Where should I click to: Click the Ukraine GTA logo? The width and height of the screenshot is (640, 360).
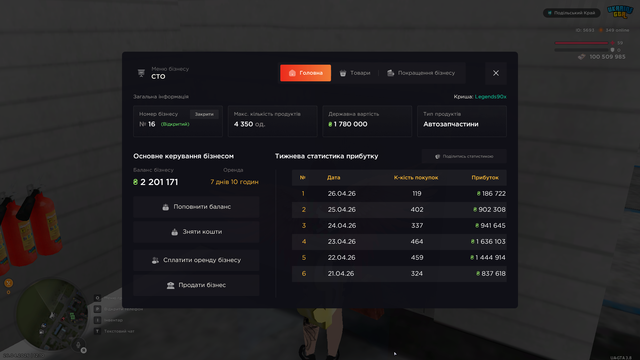point(620,12)
